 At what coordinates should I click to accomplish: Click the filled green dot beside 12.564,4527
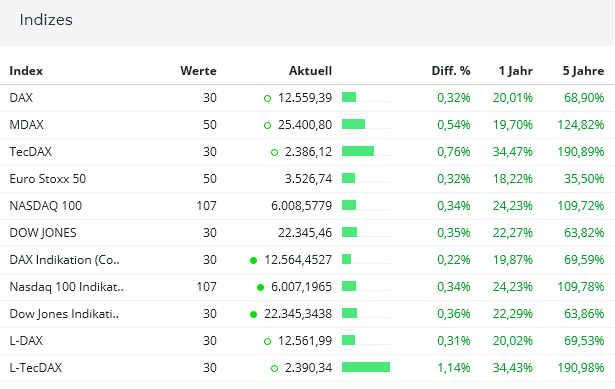point(253,260)
